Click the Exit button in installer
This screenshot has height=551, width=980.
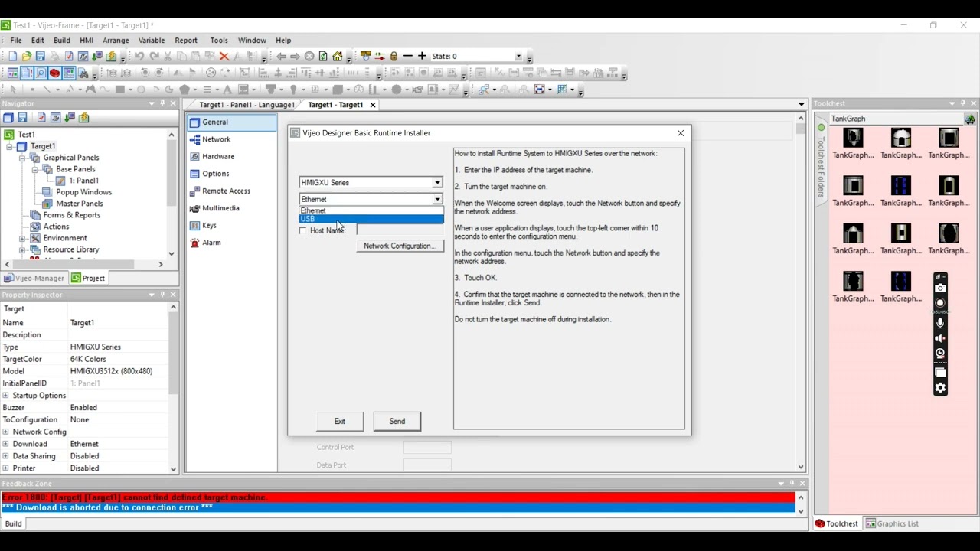click(339, 421)
